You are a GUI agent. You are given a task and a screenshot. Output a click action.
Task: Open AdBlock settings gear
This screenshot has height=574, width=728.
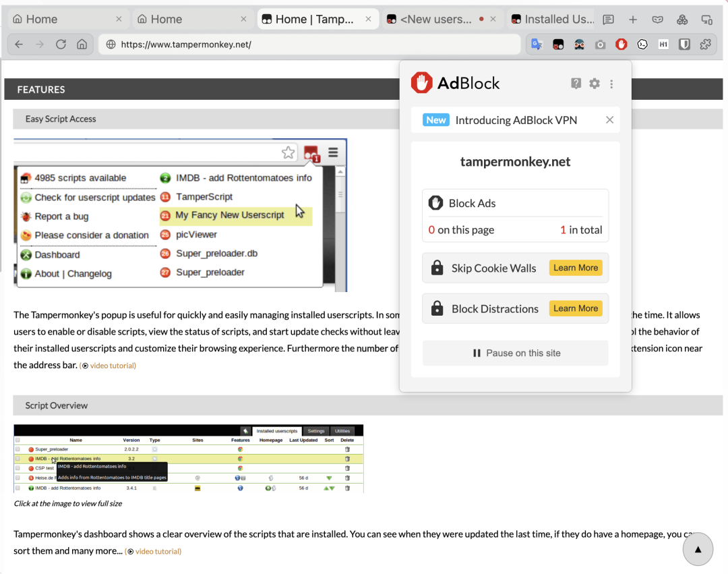pos(595,84)
